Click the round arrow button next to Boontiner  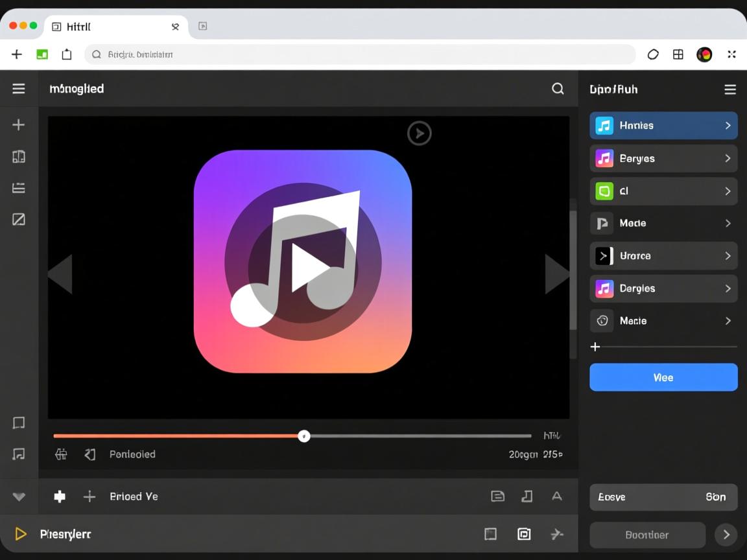(726, 535)
